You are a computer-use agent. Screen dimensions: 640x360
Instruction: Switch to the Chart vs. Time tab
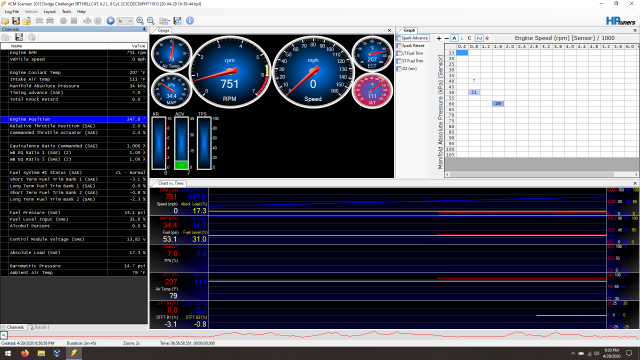tap(170, 184)
